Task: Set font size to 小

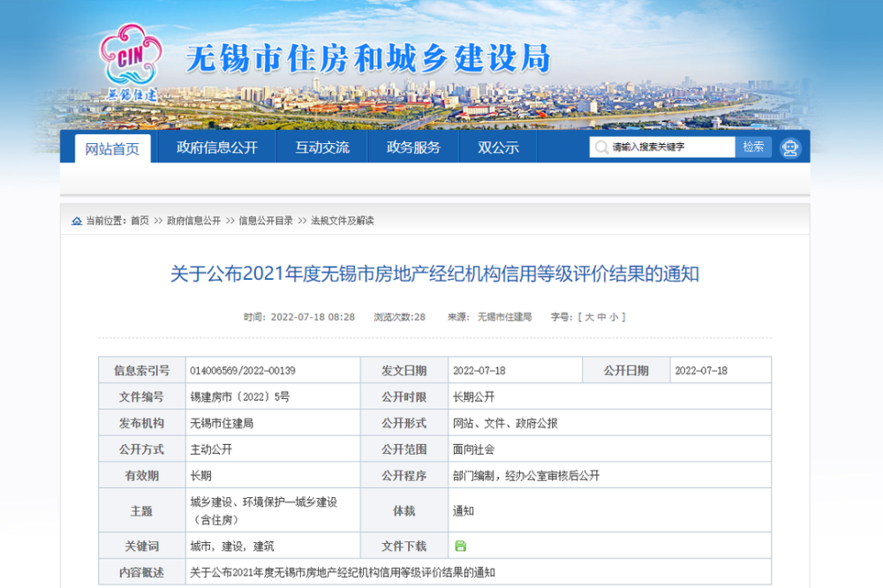Action: (x=614, y=317)
